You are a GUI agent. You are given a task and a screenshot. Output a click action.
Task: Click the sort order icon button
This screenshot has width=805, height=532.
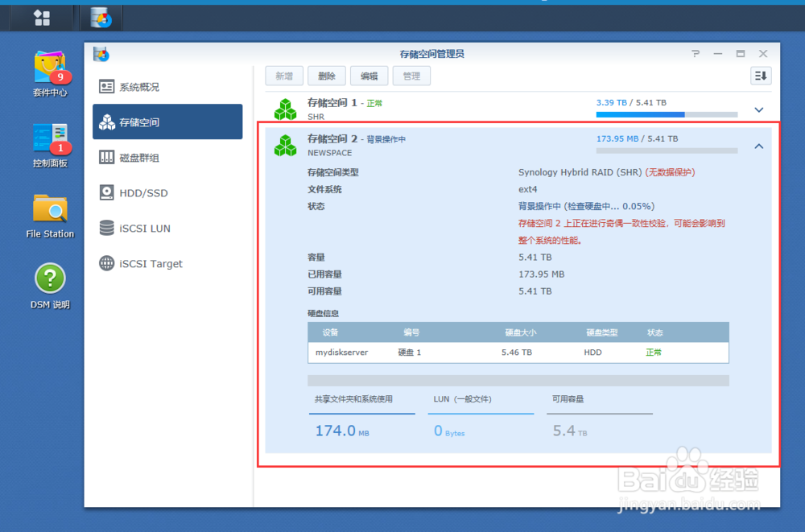(x=761, y=76)
